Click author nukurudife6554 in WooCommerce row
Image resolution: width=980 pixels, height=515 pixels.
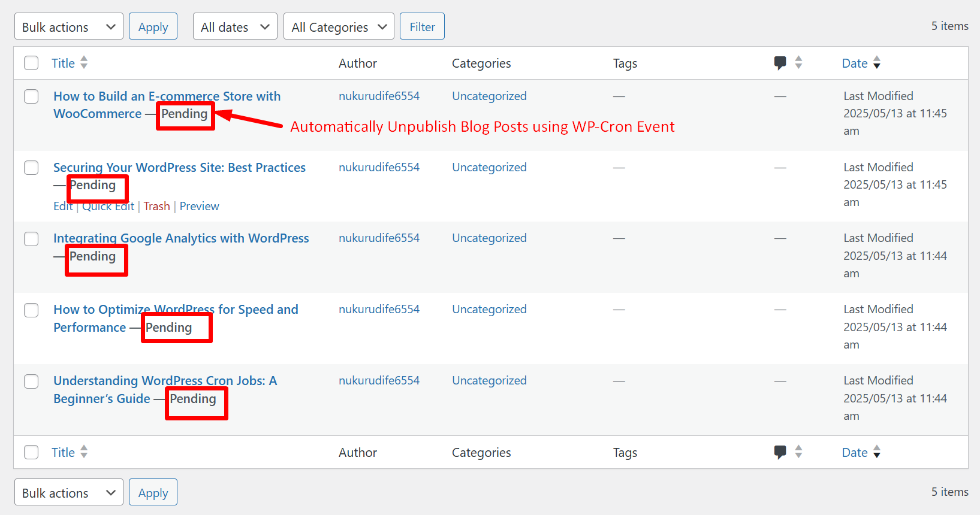coord(379,96)
